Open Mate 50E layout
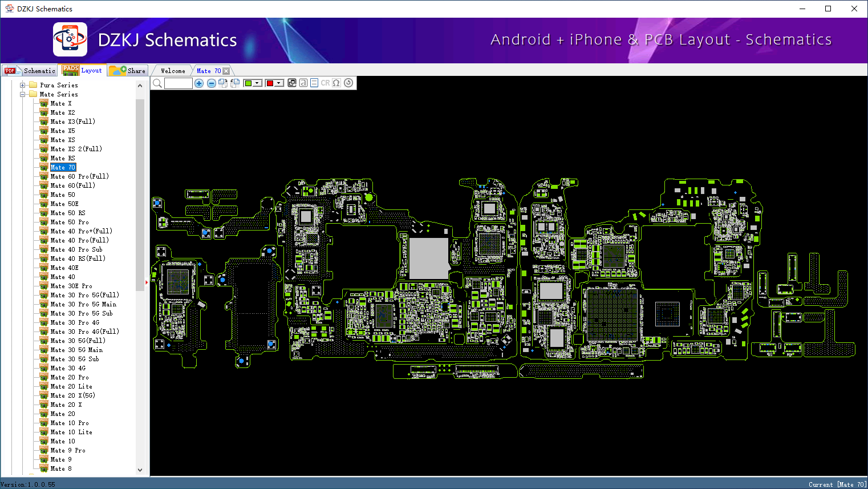868x489 pixels. (x=64, y=204)
